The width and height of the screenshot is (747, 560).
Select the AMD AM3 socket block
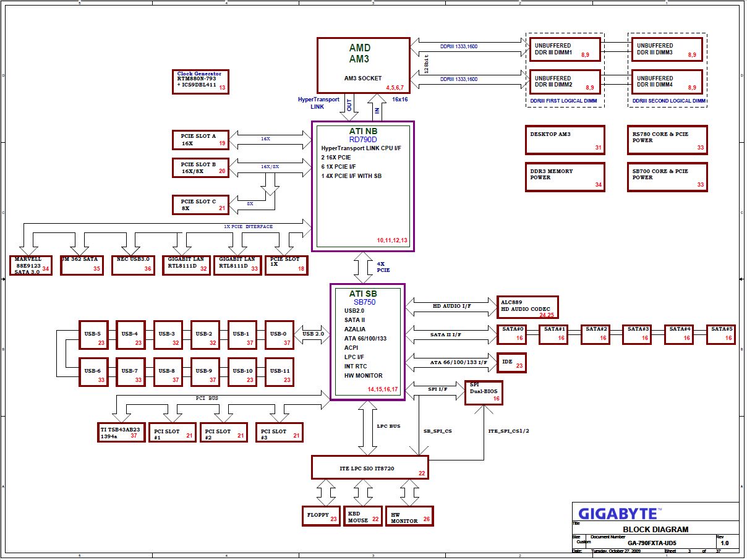pyautogui.click(x=364, y=66)
